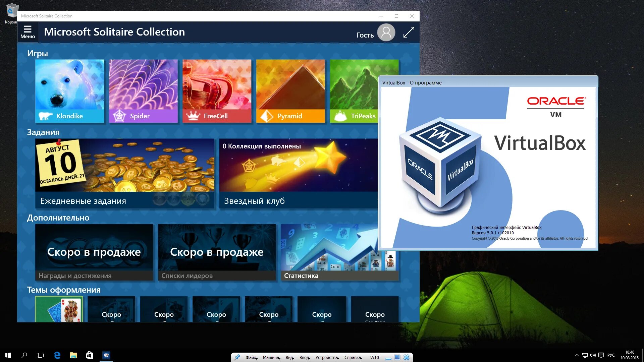
Task: Open the hamburger Меню button
Action: (x=28, y=32)
